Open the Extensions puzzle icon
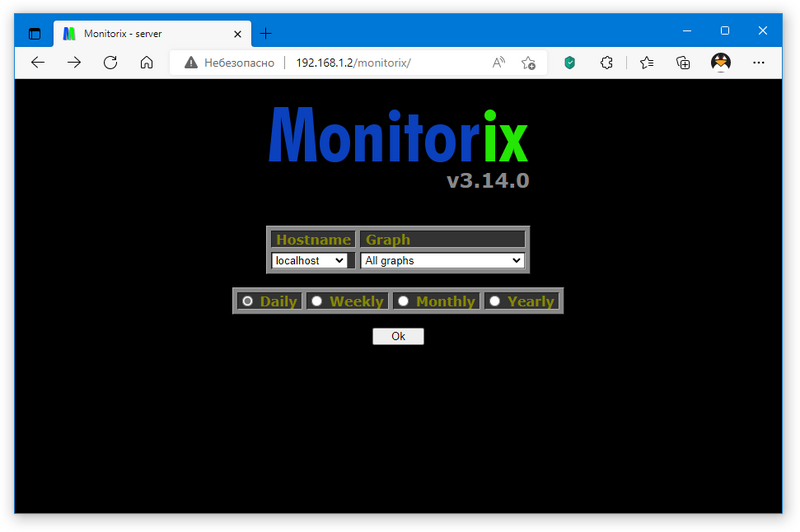This screenshot has height=532, width=800. click(606, 63)
